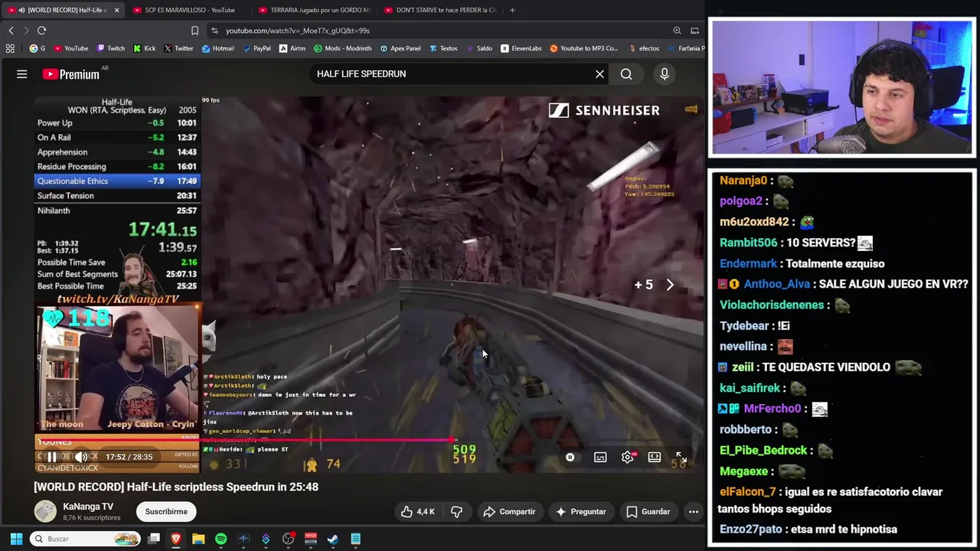Image resolution: width=980 pixels, height=551 pixels.
Task: Open the apps grid in bookmarks bar
Action: (10, 48)
